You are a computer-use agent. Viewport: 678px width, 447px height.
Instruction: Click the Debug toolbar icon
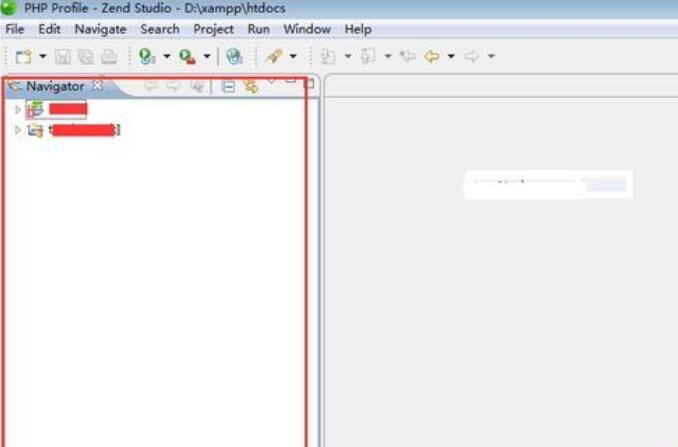point(147,56)
